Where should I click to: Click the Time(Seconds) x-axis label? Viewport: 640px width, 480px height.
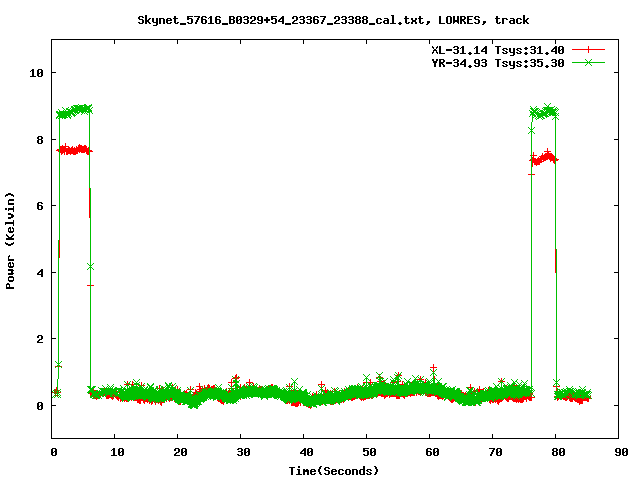pyautogui.click(x=334, y=471)
